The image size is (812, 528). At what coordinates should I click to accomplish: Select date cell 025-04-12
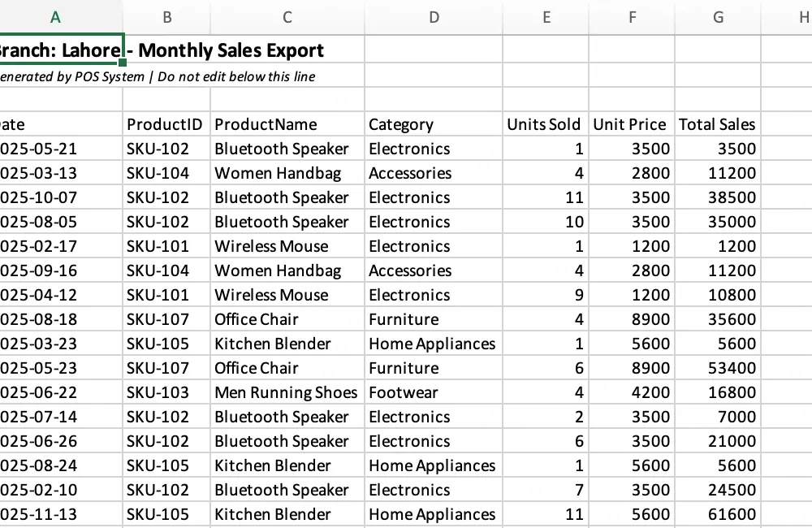click(x=61, y=295)
